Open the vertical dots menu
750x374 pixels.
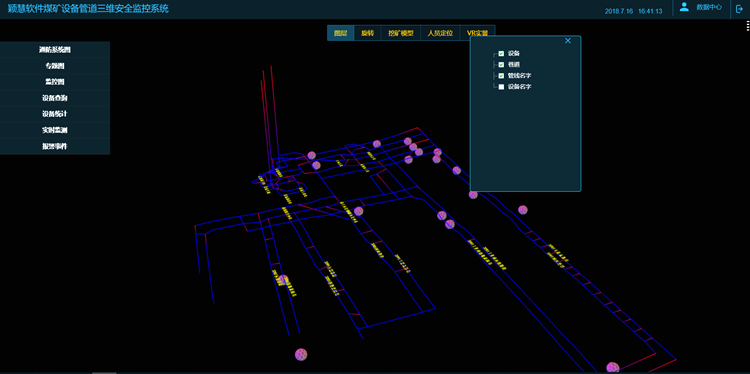click(x=747, y=25)
